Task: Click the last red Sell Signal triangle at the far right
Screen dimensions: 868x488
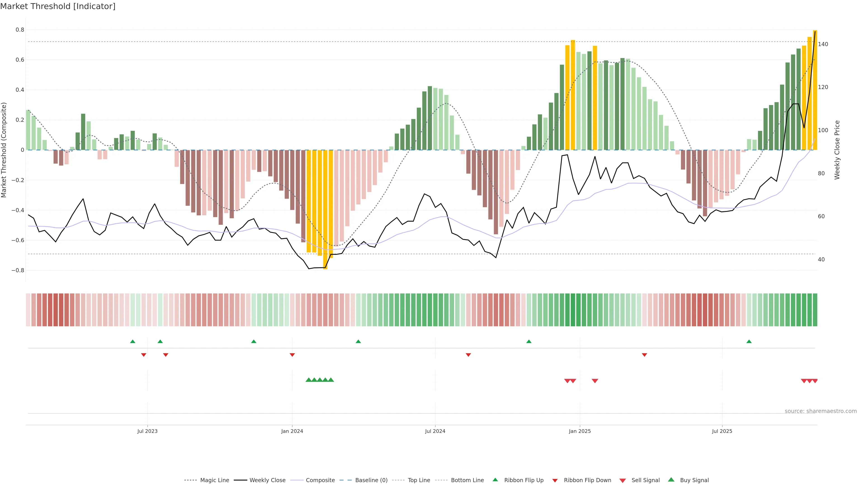Action: click(815, 381)
